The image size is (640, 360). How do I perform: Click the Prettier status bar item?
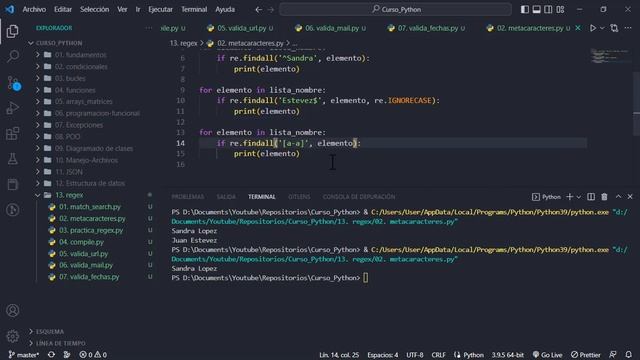coord(586,355)
